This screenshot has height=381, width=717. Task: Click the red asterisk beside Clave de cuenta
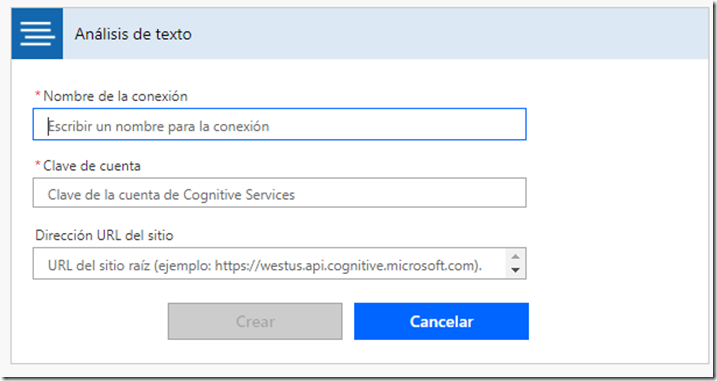tap(38, 164)
